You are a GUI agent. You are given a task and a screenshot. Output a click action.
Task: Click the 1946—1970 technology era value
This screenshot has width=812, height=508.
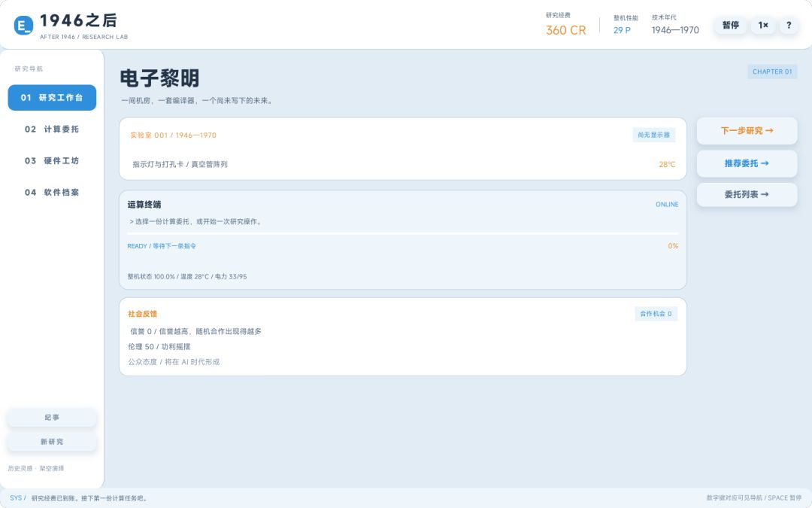click(675, 30)
